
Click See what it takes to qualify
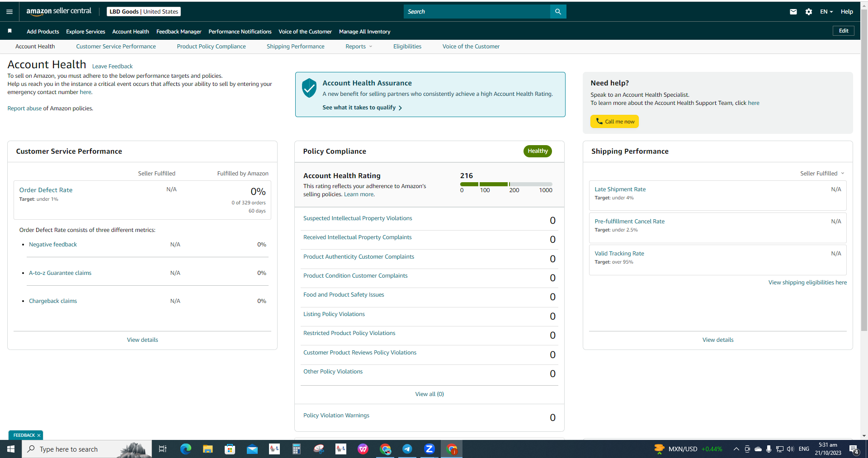point(362,108)
